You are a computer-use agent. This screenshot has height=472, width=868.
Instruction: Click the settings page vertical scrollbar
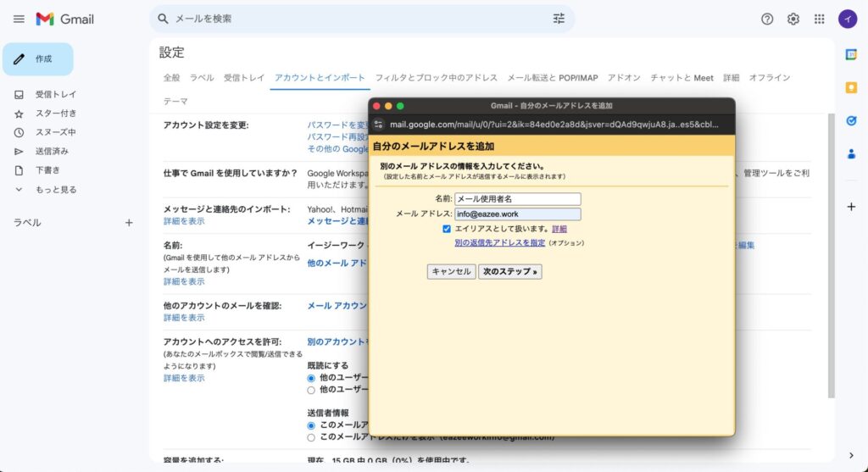tap(831, 255)
